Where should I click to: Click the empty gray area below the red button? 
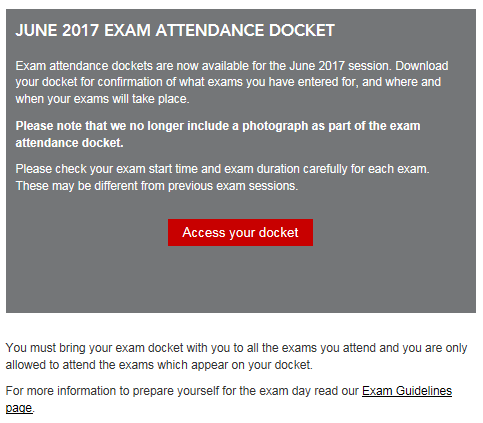tap(240, 278)
